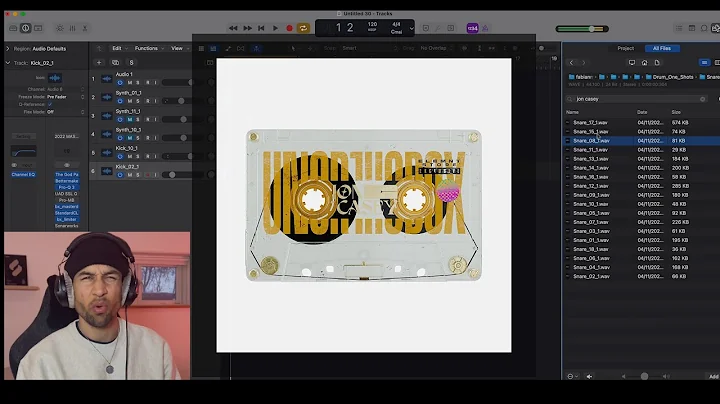720x404 pixels.
Task: Open the bx_limiter plugin slot
Action: click(67, 219)
